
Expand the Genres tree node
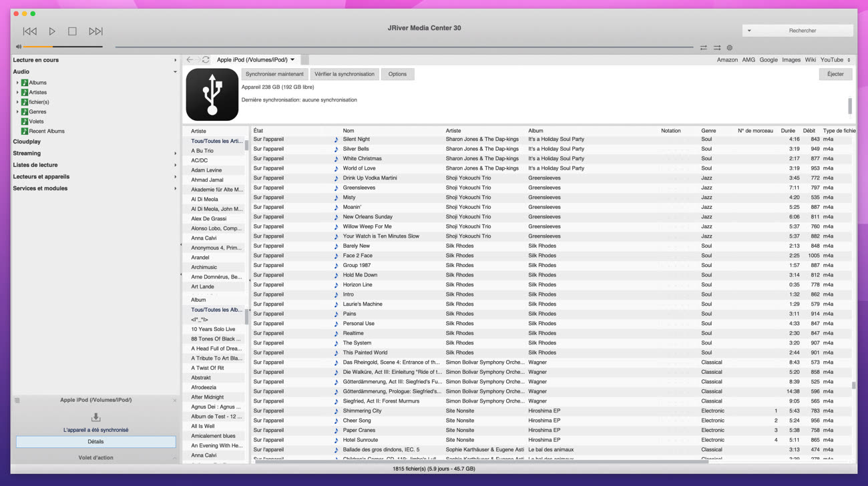pyautogui.click(x=17, y=111)
